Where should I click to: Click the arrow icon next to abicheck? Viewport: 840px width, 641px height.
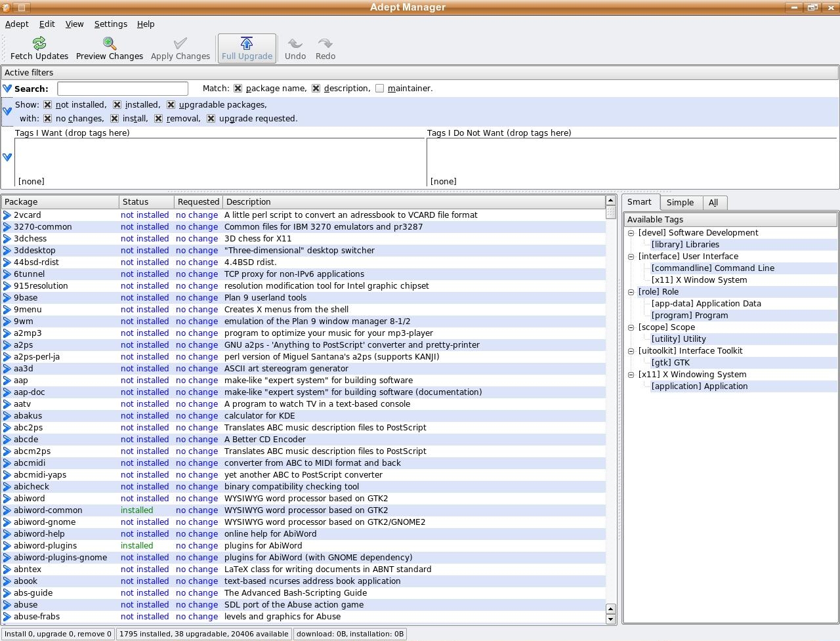pos(7,487)
